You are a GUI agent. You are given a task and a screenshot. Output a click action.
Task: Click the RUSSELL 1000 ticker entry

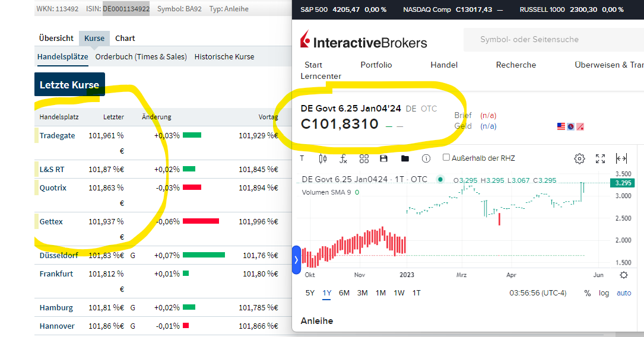pos(572,9)
